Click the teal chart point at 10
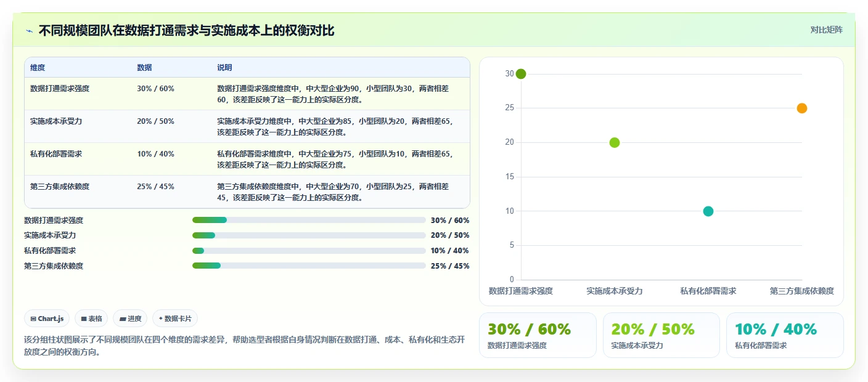The width and height of the screenshot is (868, 382). (708, 211)
